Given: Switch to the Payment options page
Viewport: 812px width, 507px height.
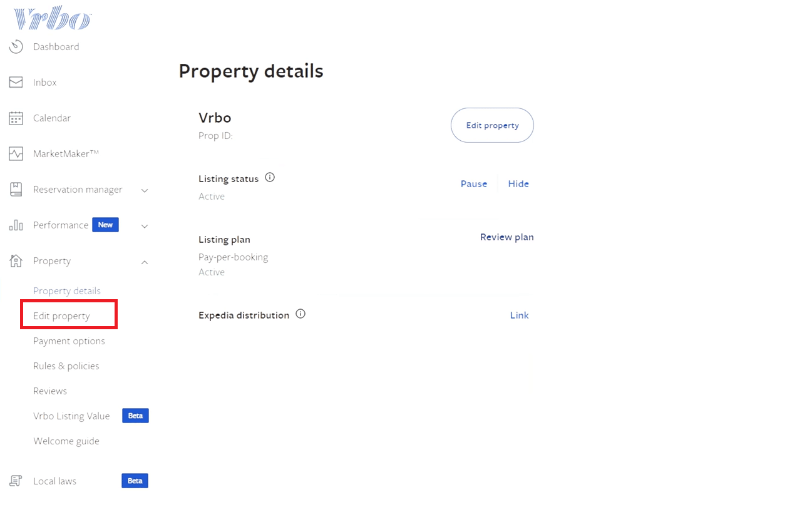Looking at the screenshot, I should click(x=69, y=341).
